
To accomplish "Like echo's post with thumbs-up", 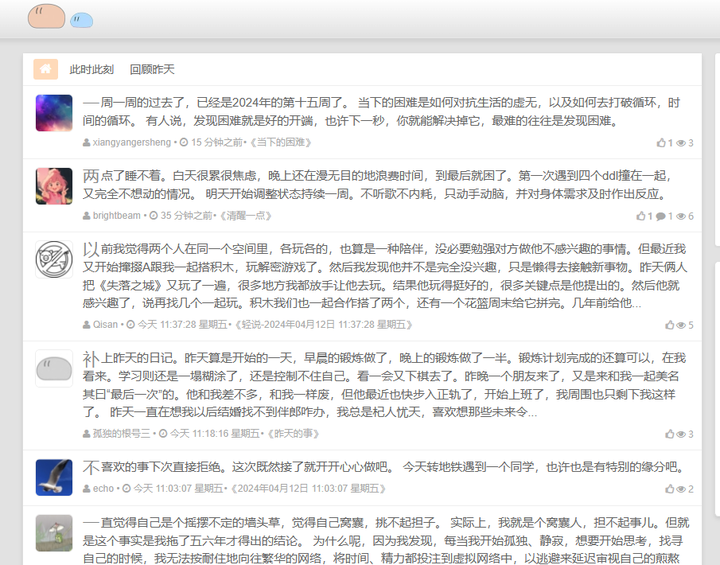I will coord(670,489).
